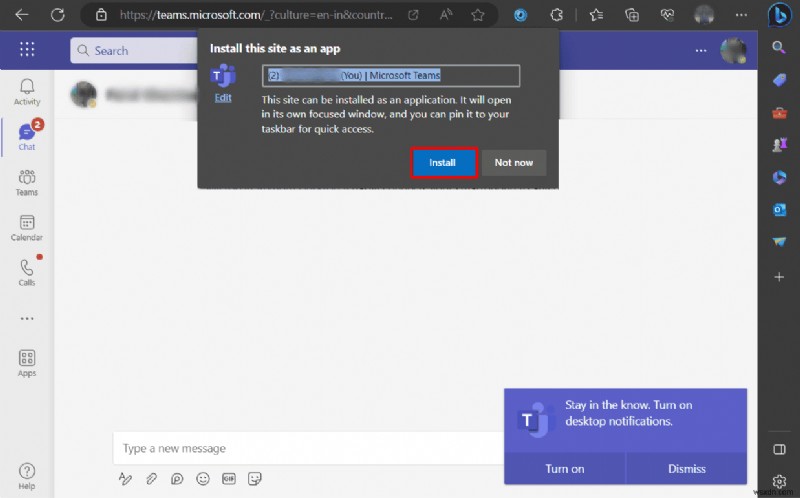Open Games chess icon in sidebar
The width and height of the screenshot is (800, 498).
coord(779,145)
